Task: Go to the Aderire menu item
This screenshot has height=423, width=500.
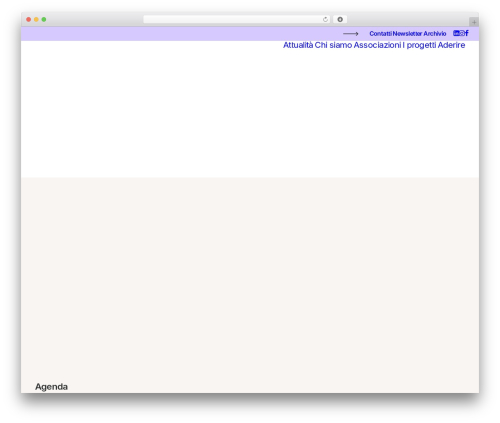Action: click(451, 45)
